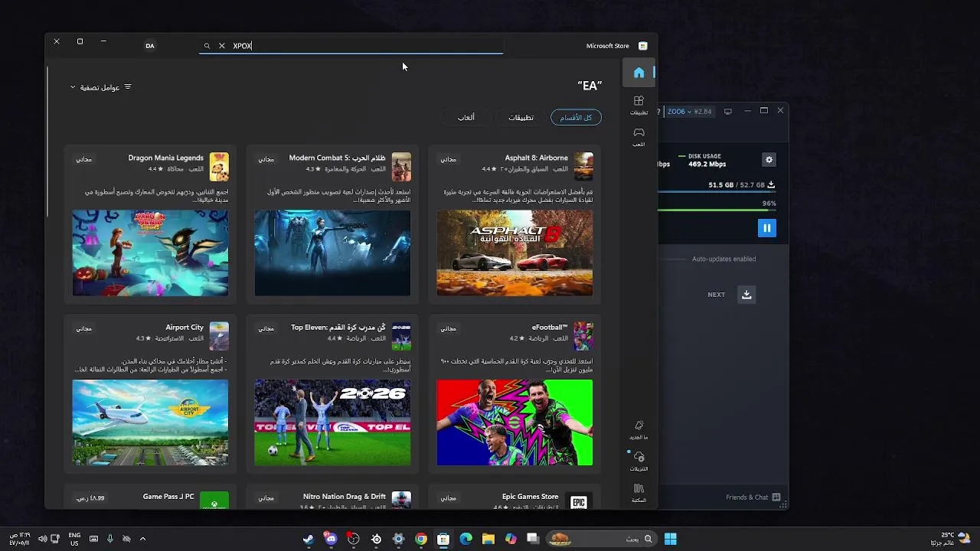
Task: Open the Home page in Microsoft Store sidebar
Action: click(639, 73)
